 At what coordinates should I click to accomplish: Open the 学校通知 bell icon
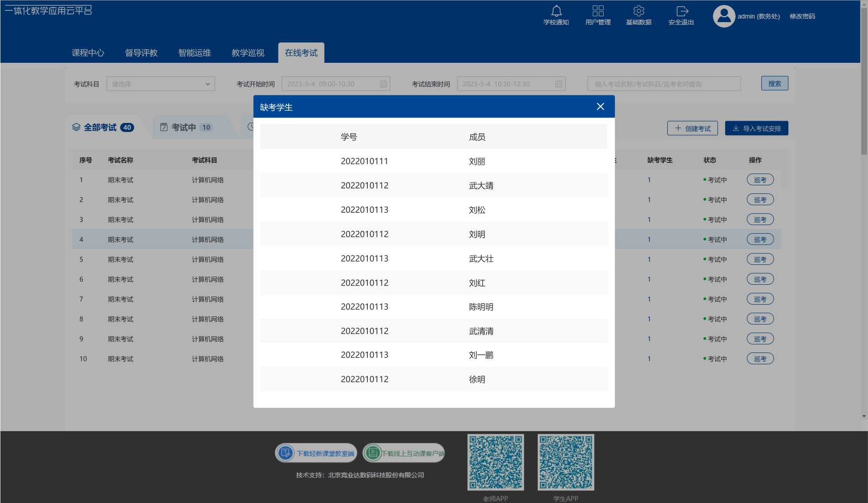556,11
